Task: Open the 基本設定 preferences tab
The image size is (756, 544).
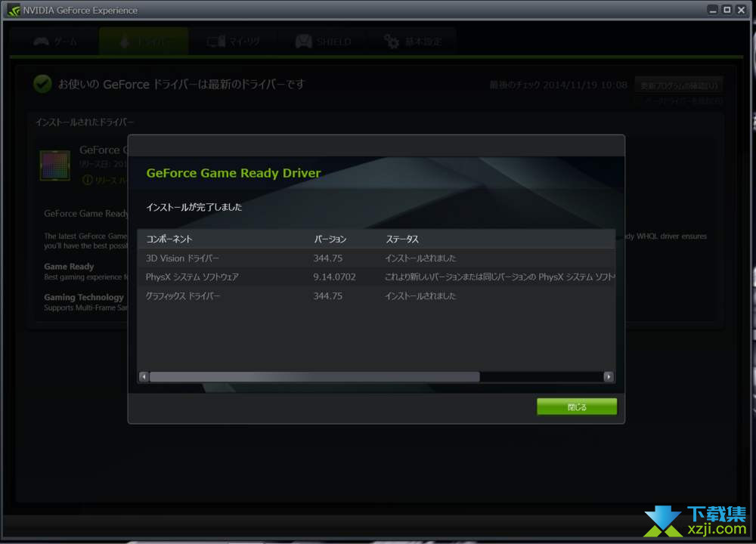Action: point(413,42)
